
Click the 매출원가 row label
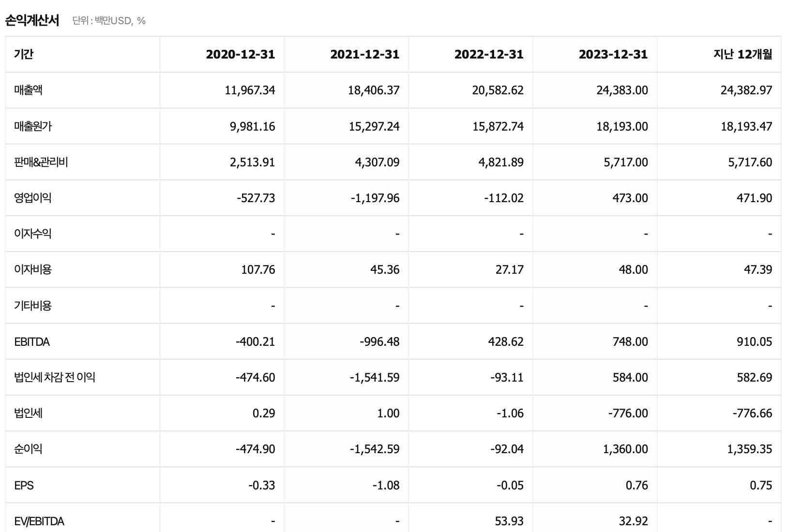pyautogui.click(x=33, y=126)
